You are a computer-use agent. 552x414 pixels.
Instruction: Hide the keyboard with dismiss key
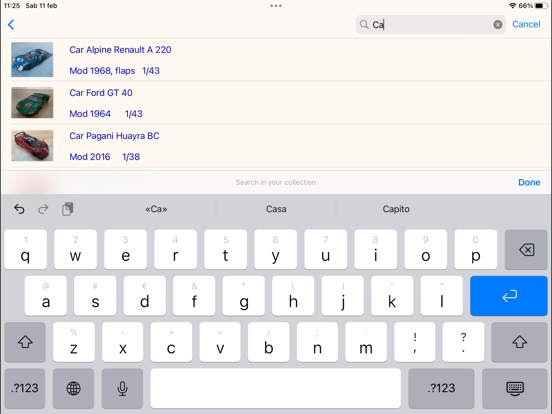(515, 388)
